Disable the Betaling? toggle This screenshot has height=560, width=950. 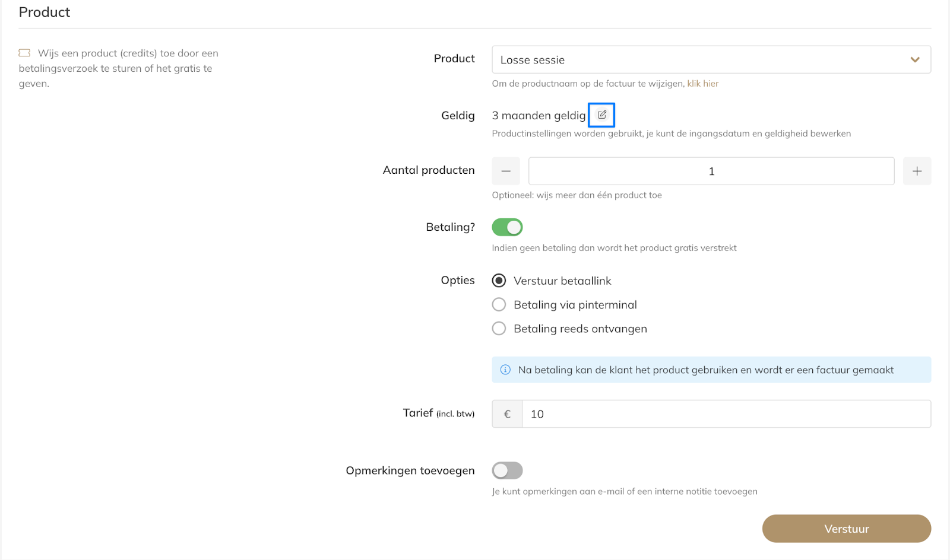(507, 227)
